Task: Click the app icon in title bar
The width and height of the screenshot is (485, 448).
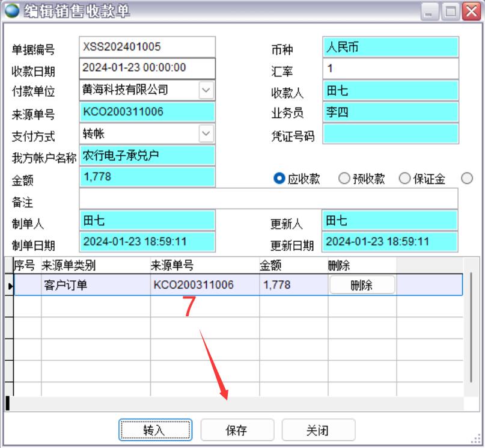Action: tap(11, 10)
